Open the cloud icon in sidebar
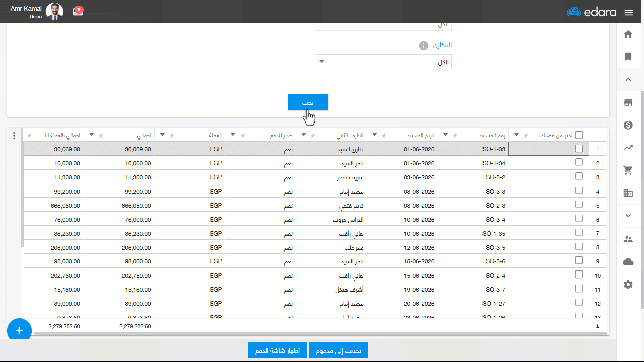644x362 pixels. pyautogui.click(x=628, y=262)
